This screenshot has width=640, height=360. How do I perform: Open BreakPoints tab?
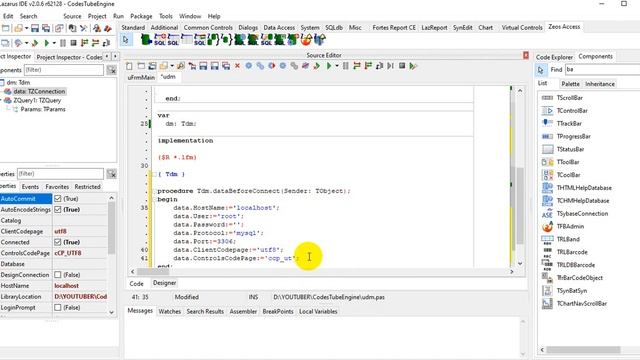coord(278,311)
